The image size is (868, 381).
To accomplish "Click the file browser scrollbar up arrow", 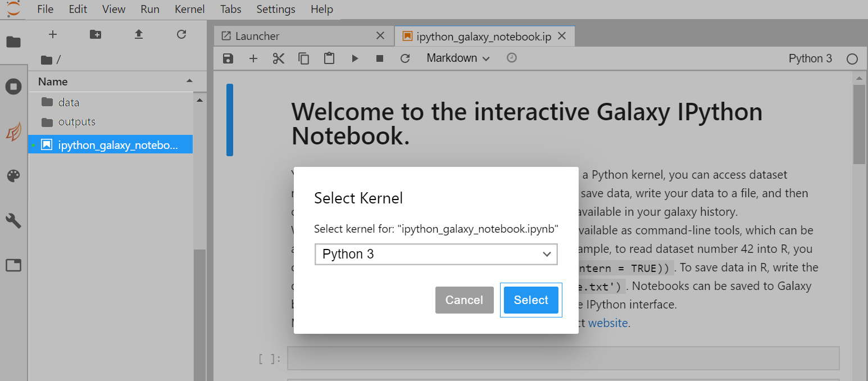I will [x=199, y=100].
